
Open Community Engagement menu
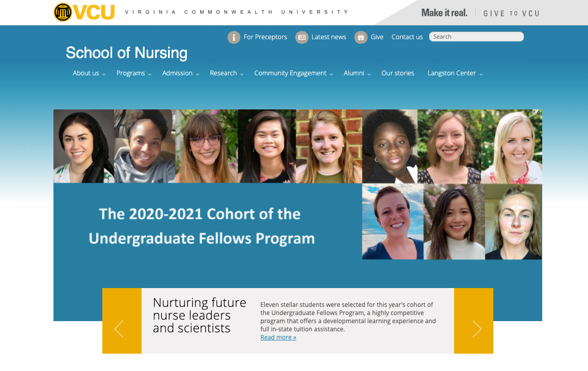294,73
